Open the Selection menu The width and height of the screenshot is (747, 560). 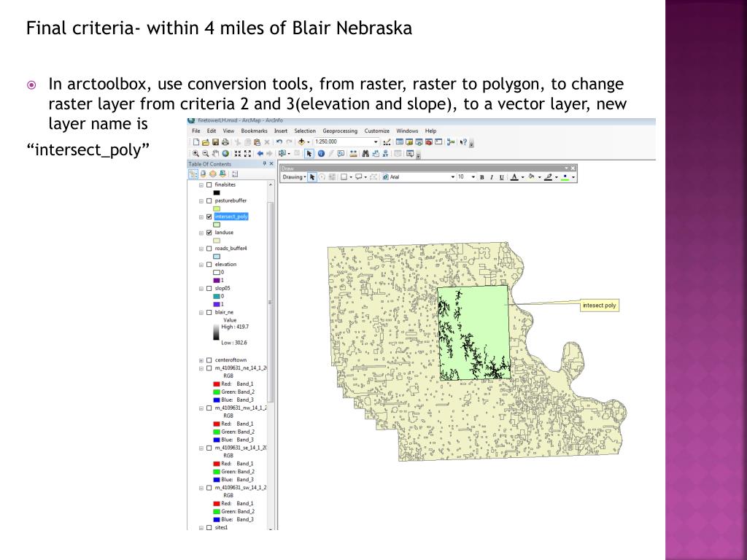[305, 131]
